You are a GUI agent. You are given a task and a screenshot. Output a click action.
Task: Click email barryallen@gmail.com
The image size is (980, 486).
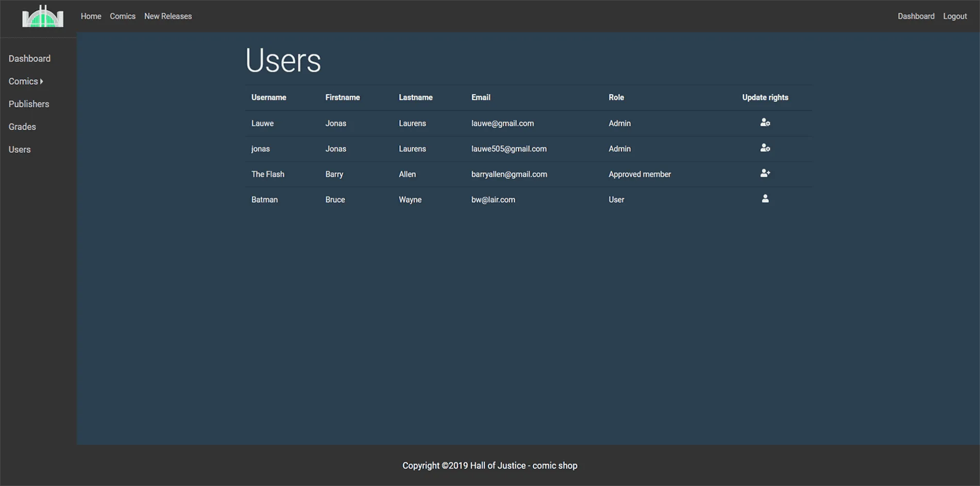(x=509, y=174)
